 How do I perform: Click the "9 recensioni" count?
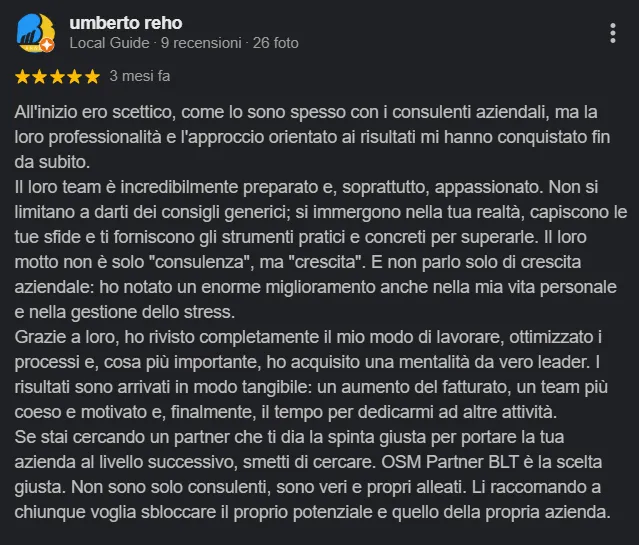tap(201, 43)
